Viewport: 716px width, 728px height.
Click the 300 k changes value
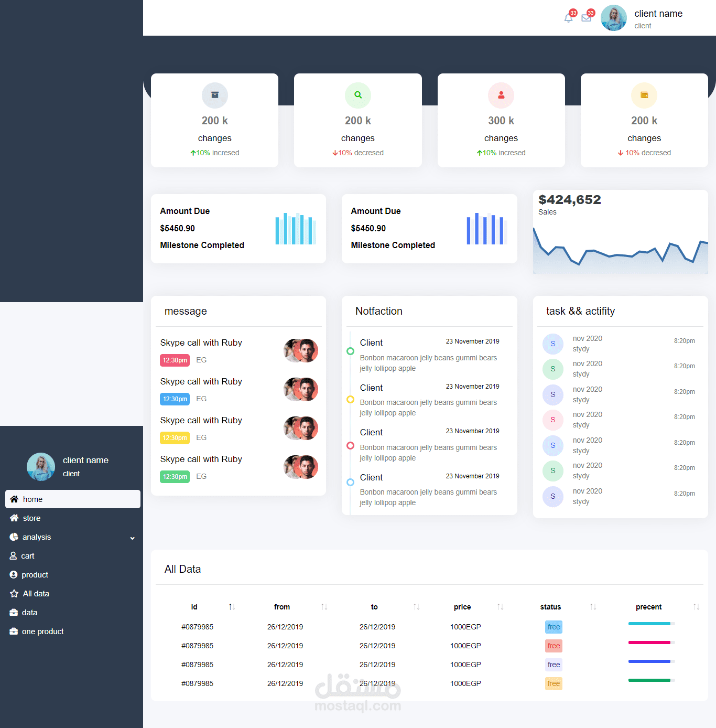(x=501, y=121)
